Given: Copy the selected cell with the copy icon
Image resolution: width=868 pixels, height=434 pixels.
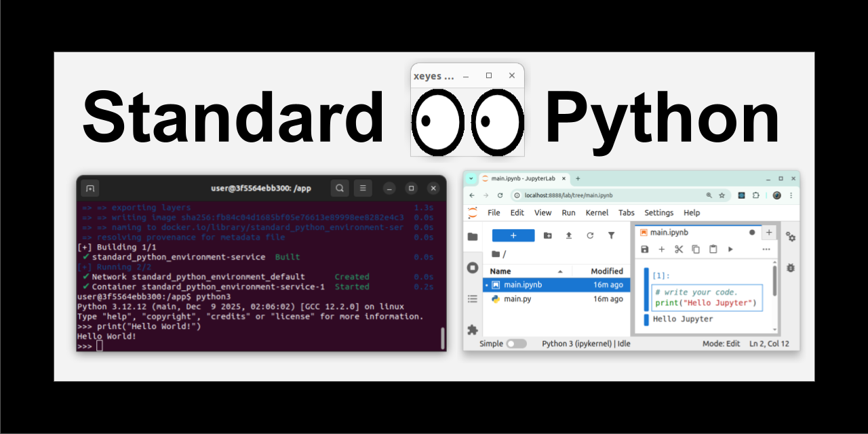Looking at the screenshot, I should pos(696,250).
